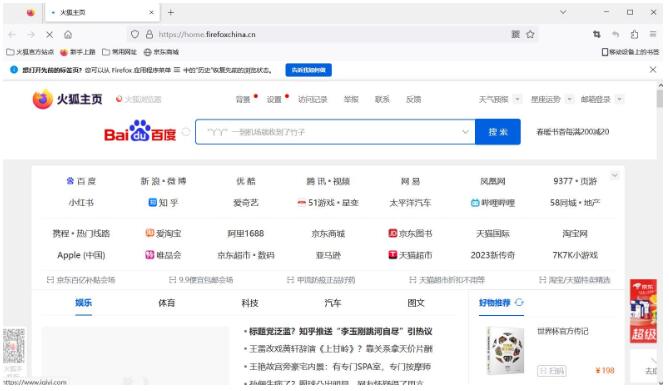Open the 常用网址 bookmarks folder
The width and height of the screenshot is (669, 391).
tap(119, 52)
